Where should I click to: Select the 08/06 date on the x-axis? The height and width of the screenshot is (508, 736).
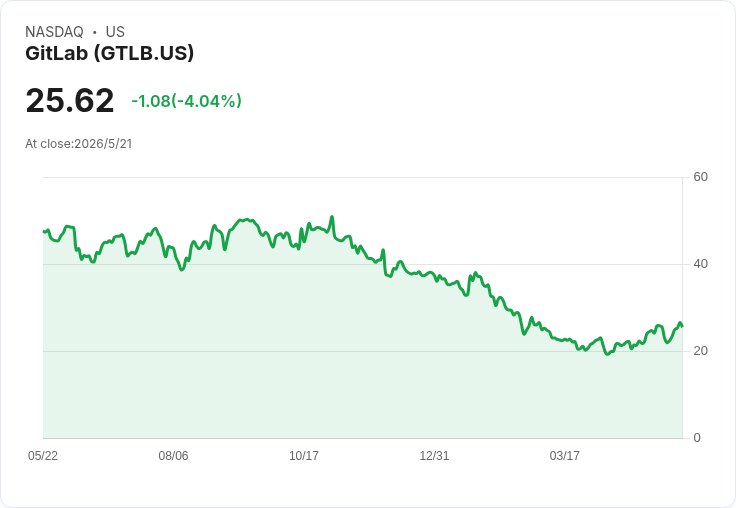click(x=173, y=456)
